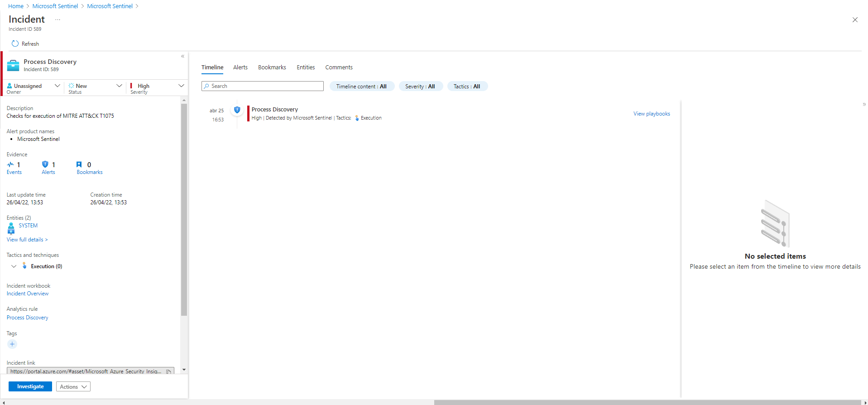Click the Events pulse icon
This screenshot has width=868, height=405.
point(10,164)
